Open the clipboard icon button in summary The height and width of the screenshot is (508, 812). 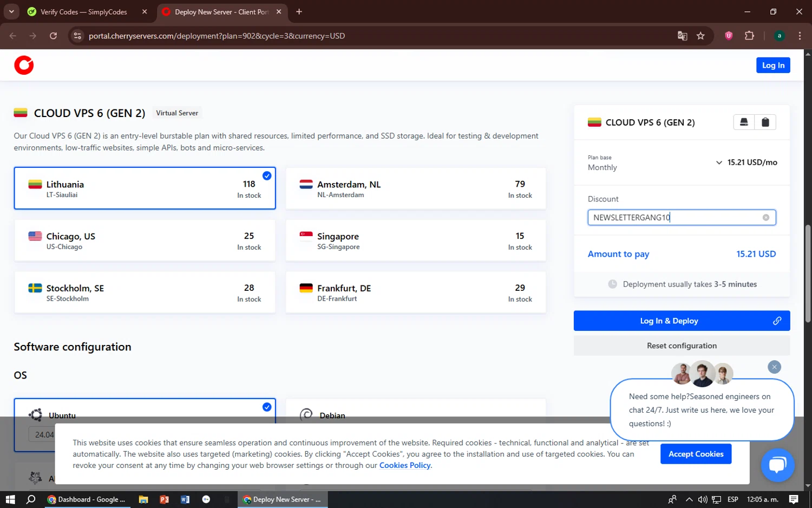pos(765,122)
